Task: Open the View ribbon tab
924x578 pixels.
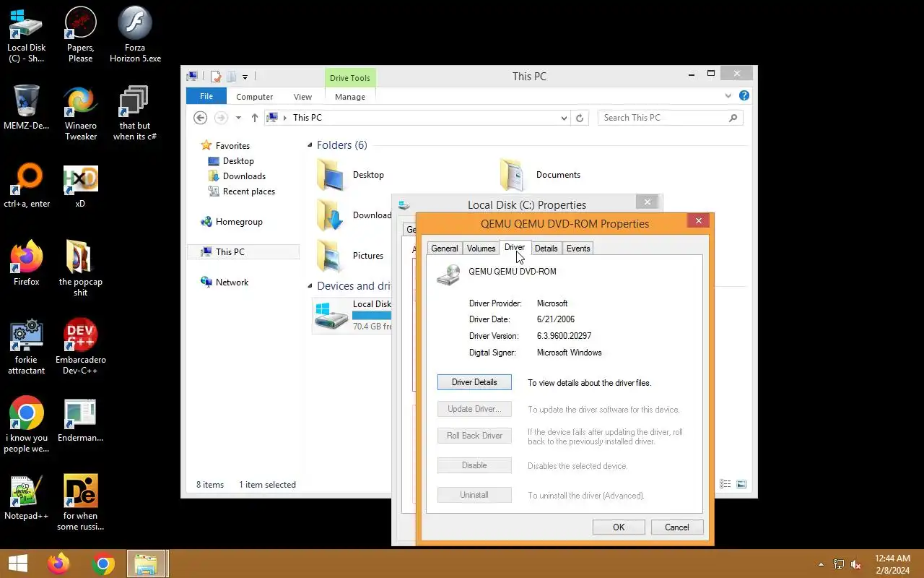Action: click(x=302, y=97)
